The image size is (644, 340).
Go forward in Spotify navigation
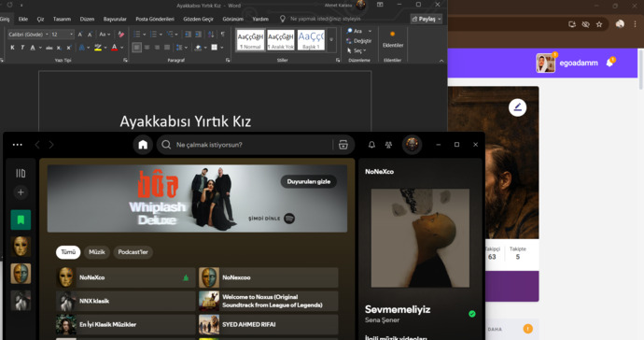coord(51,145)
